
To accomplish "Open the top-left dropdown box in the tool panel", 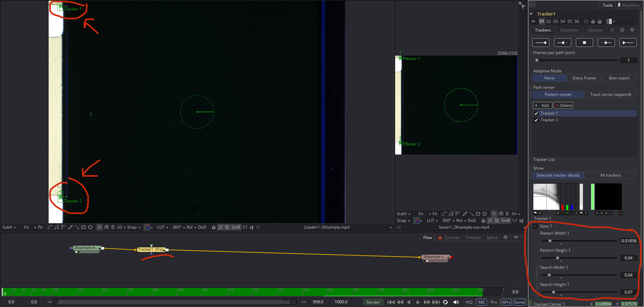I will (532, 5).
